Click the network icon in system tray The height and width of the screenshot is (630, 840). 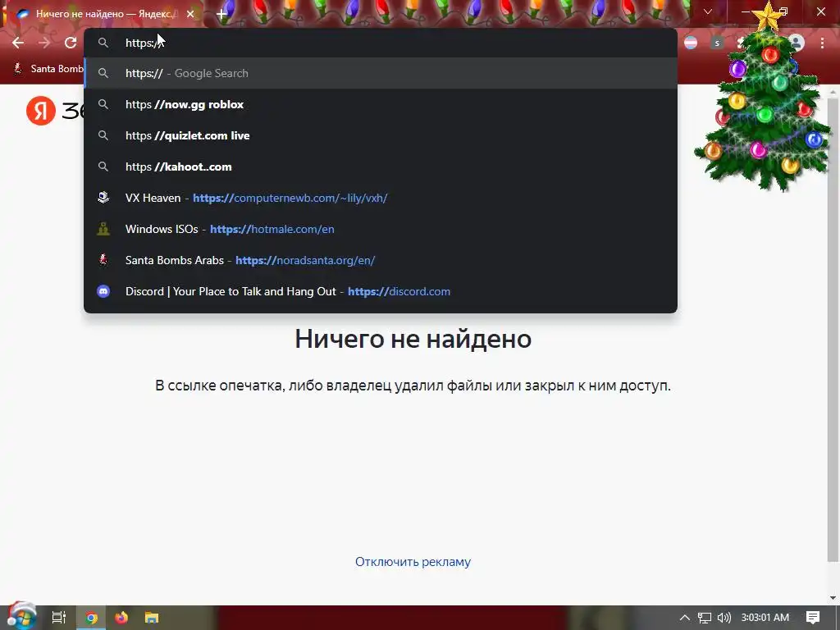pos(705,618)
